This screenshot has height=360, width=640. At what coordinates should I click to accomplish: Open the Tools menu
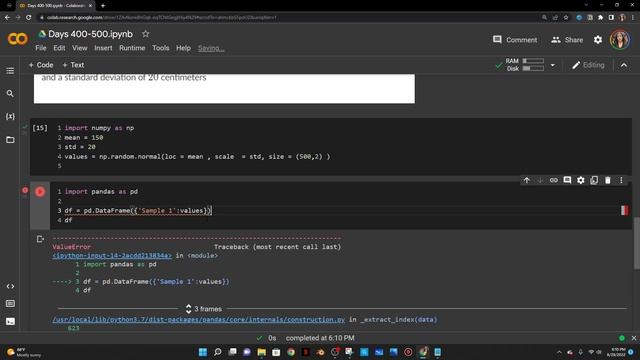tap(161, 48)
